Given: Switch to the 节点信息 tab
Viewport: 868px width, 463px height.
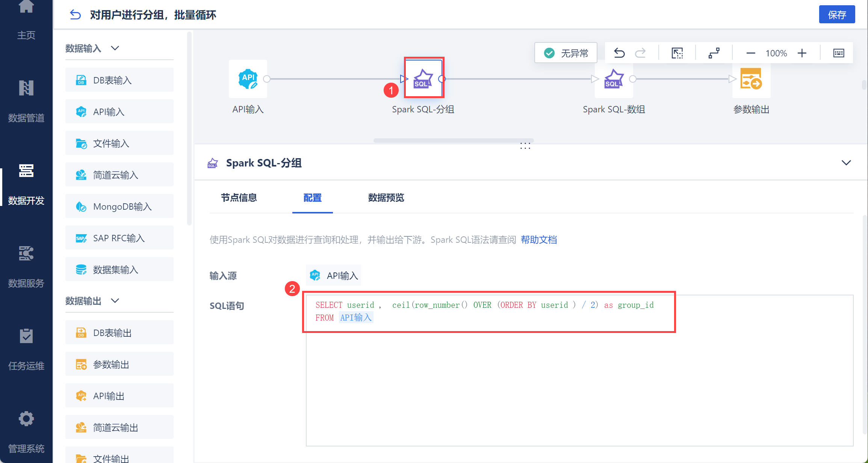Looking at the screenshot, I should coord(239,198).
